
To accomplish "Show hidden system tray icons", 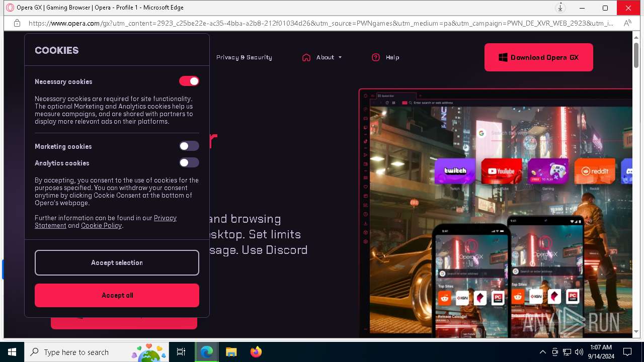I will pos(542,352).
